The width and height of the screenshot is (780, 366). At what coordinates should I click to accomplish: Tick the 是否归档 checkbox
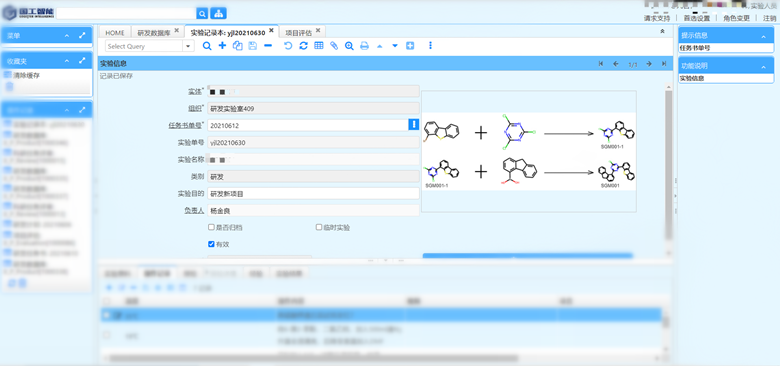[211, 227]
